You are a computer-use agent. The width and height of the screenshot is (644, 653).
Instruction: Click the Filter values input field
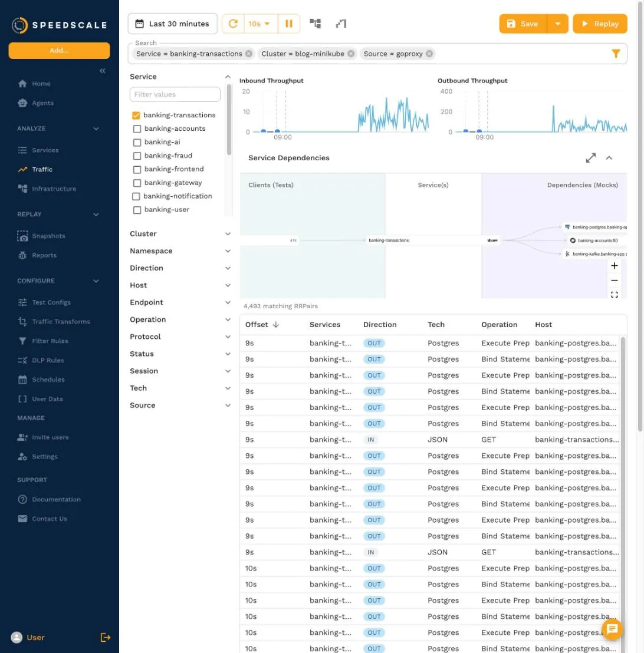click(x=175, y=94)
